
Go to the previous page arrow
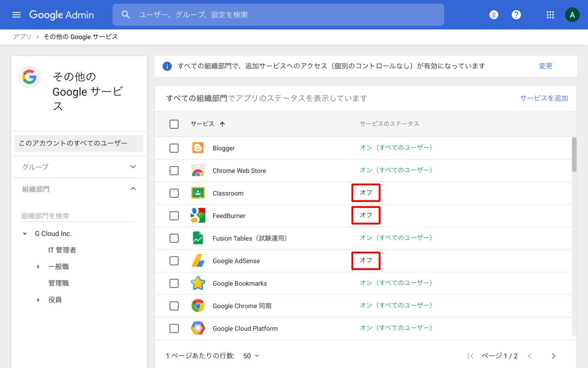pyautogui.click(x=530, y=356)
